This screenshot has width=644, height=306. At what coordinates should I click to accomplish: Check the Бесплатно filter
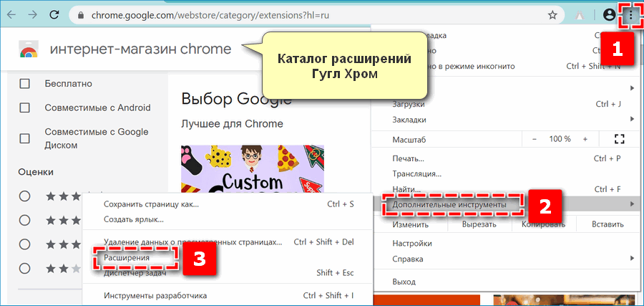pyautogui.click(x=25, y=84)
